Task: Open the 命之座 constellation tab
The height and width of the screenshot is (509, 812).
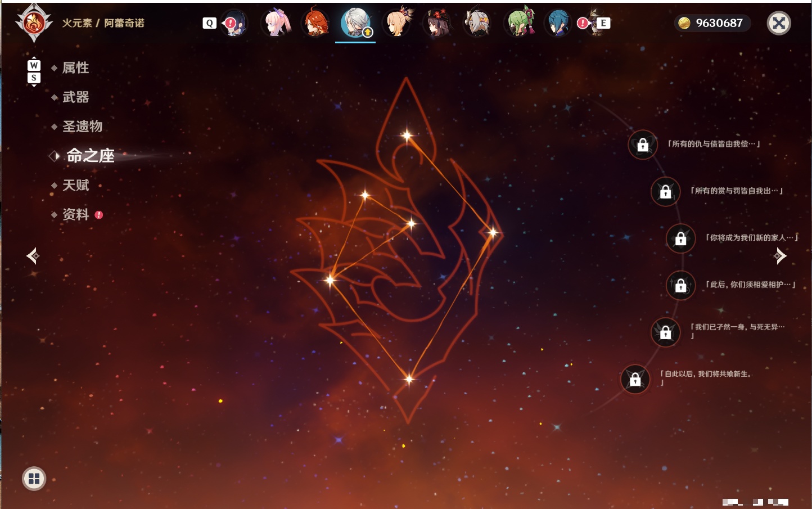Action: [x=90, y=156]
